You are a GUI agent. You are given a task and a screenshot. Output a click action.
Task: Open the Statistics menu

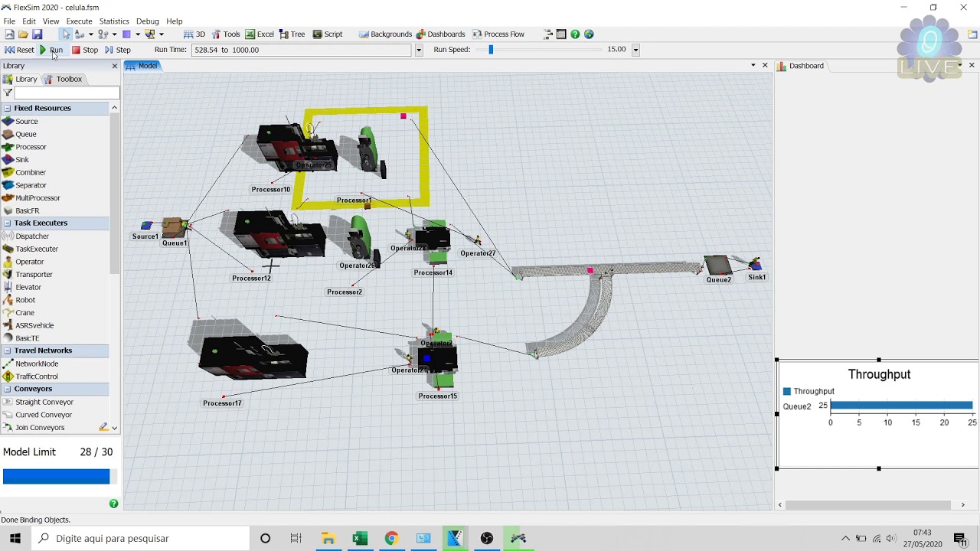(x=114, y=21)
